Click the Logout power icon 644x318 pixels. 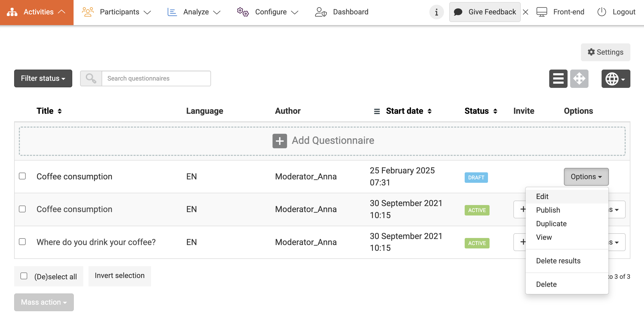coord(602,12)
